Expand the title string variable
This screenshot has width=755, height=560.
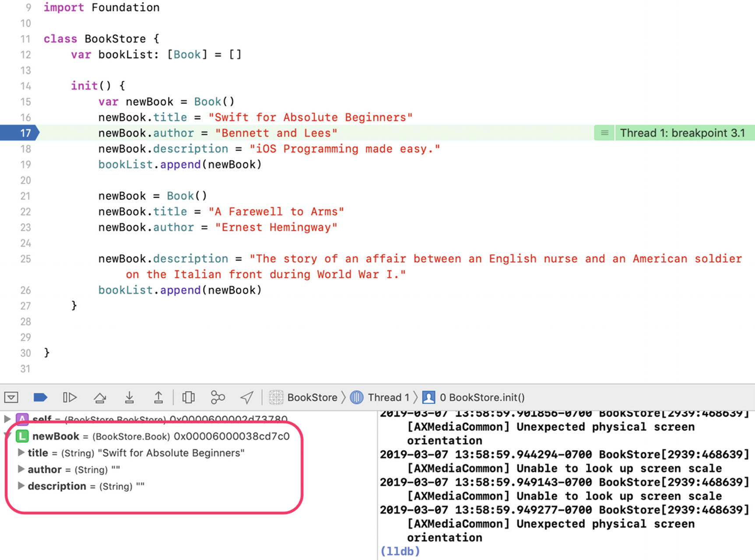21,453
